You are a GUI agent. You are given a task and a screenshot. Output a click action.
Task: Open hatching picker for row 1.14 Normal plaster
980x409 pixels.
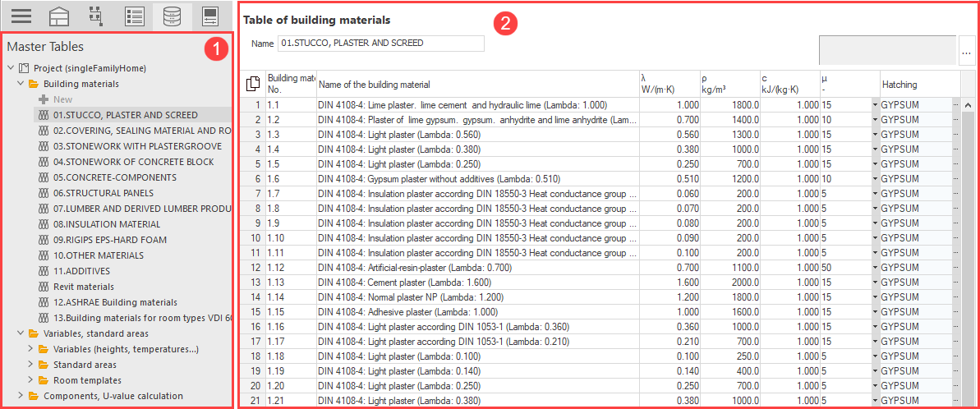(x=955, y=297)
